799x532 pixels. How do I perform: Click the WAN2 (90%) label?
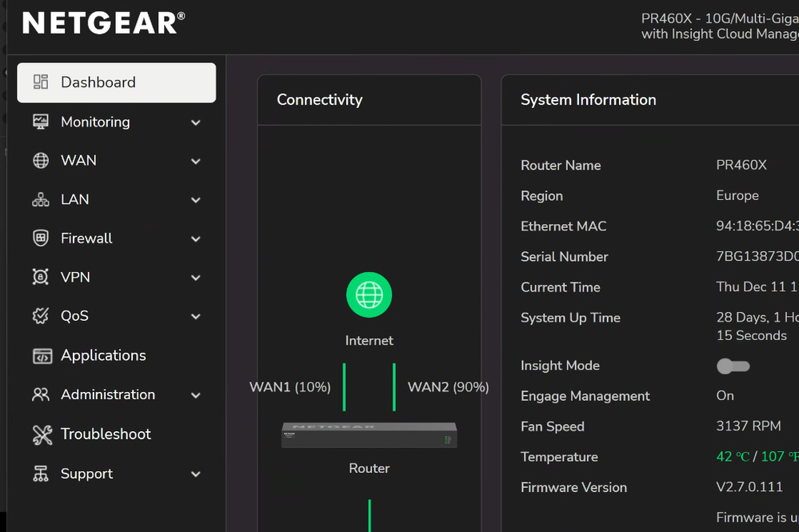tap(448, 387)
